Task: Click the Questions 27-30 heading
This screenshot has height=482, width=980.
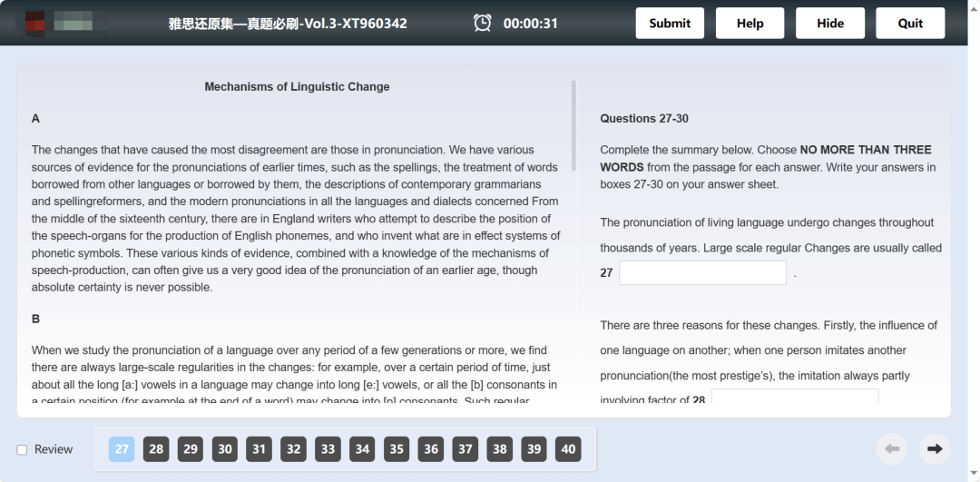Action: (x=644, y=118)
